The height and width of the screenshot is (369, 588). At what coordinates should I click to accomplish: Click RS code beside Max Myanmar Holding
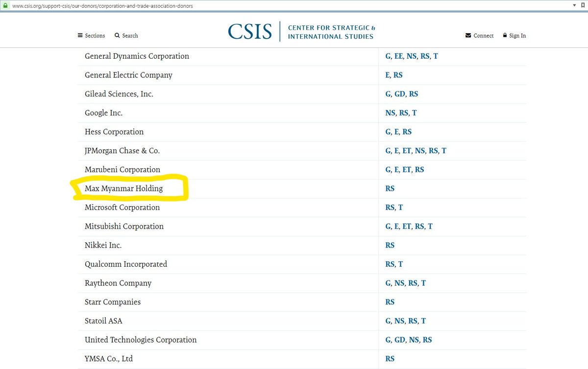click(x=390, y=188)
